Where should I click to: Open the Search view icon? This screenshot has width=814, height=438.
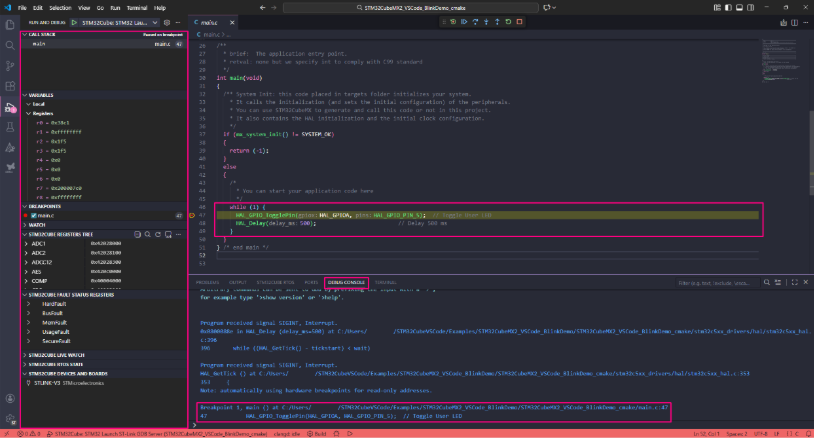point(11,44)
